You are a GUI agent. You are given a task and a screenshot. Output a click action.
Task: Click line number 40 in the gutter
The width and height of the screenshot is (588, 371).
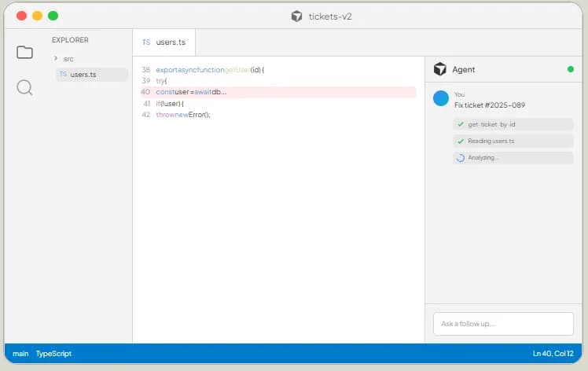pyautogui.click(x=145, y=92)
